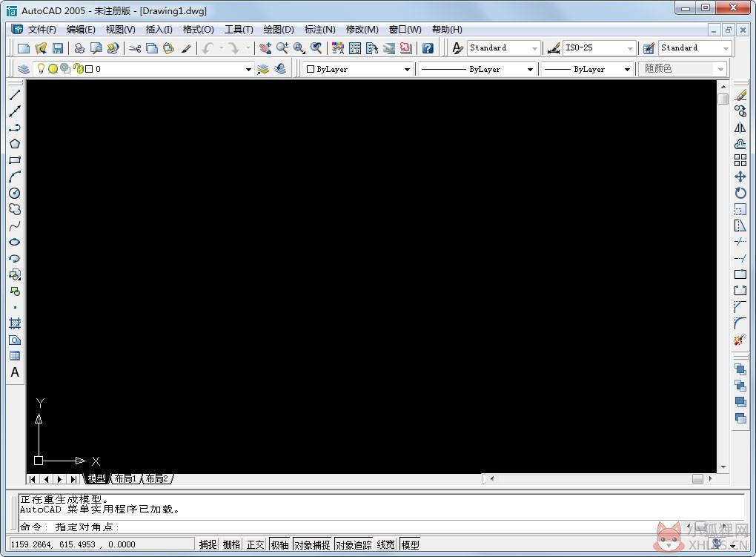Click the vertical scrollbar down arrow
The image size is (756, 557).
click(x=723, y=467)
